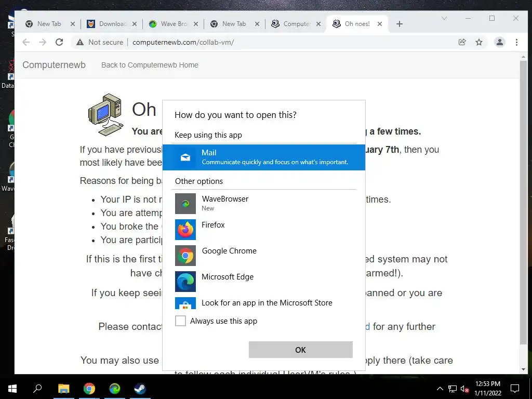532x399 pixels.
Task: Close the Wave Bro tab
Action: point(196,24)
